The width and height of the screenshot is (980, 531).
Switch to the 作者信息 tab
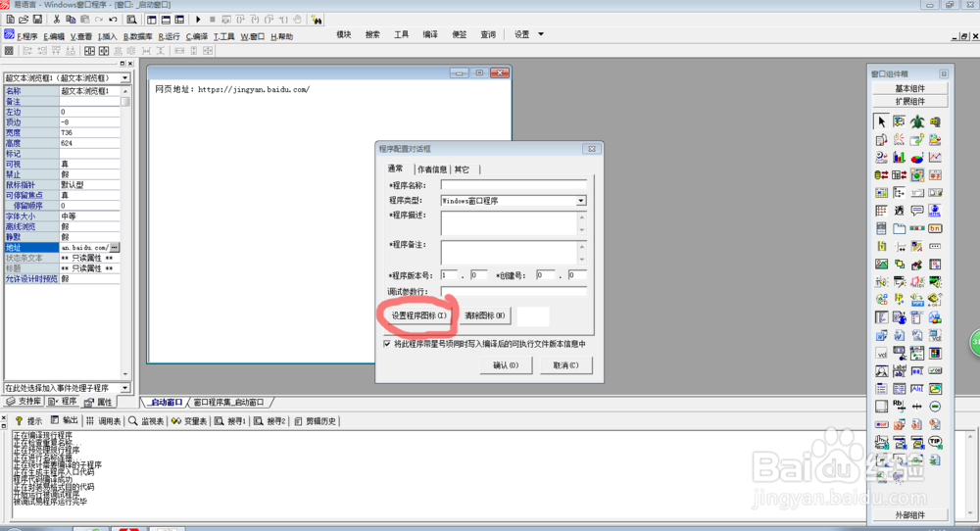(x=432, y=169)
